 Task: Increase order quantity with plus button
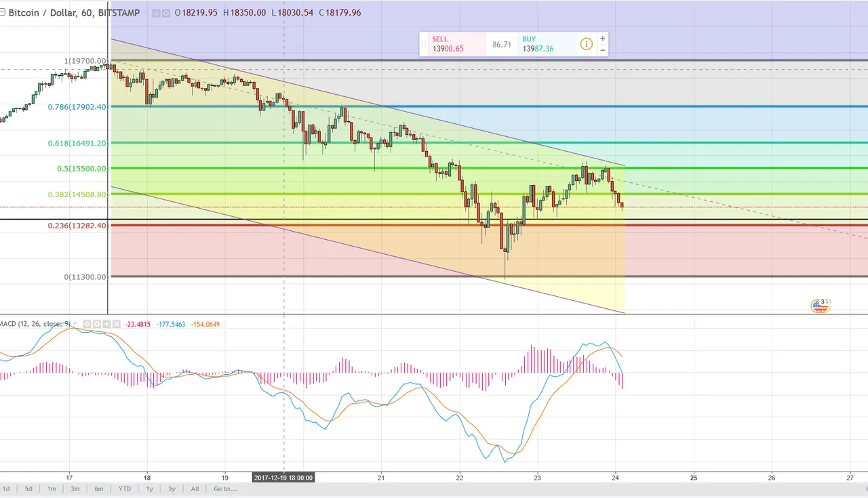pyautogui.click(x=602, y=39)
